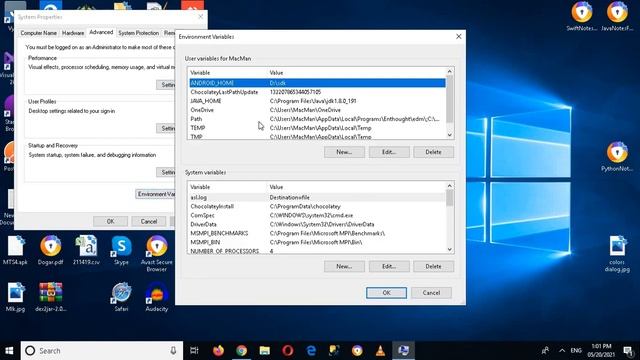Click the ENG language indicator in tray
This screenshot has width=640, height=360.
[576, 351]
